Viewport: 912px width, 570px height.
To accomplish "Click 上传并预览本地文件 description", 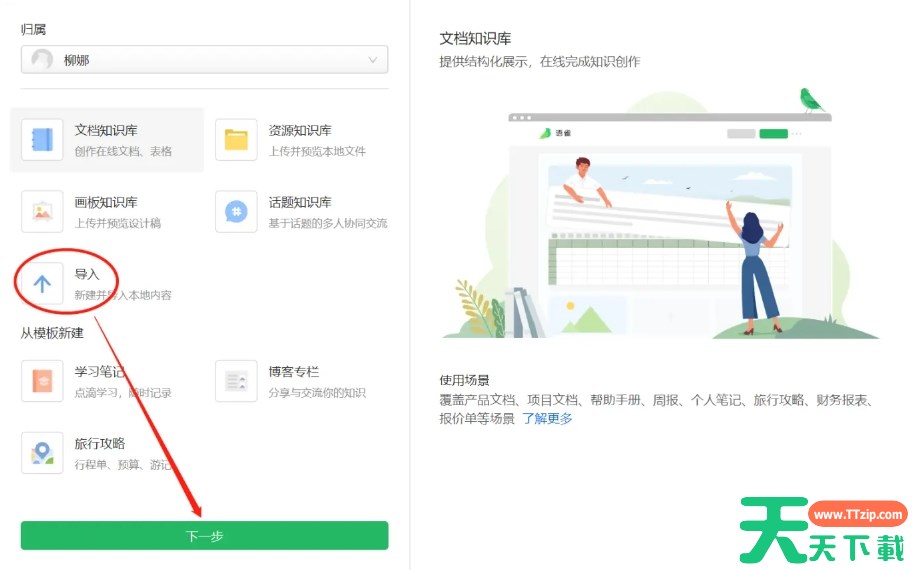I will 317,151.
